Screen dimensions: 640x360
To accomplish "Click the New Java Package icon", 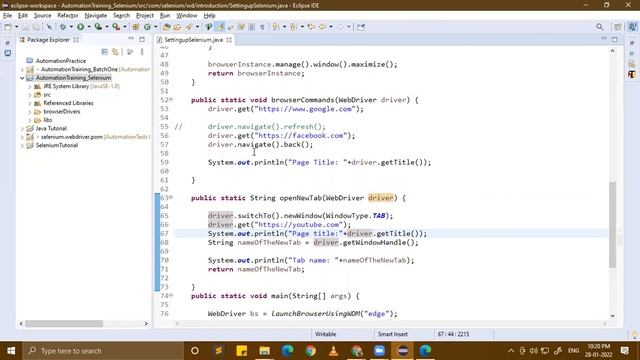I will [136, 27].
